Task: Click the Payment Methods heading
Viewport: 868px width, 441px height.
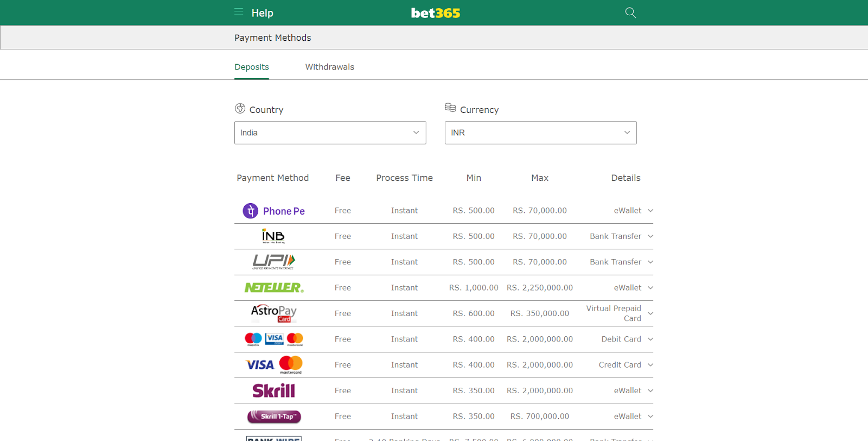Action: (273, 37)
